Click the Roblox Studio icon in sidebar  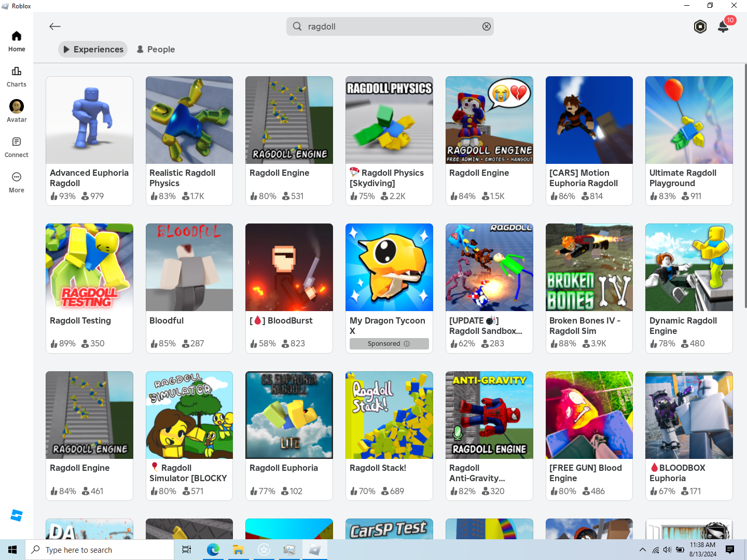pyautogui.click(x=17, y=515)
